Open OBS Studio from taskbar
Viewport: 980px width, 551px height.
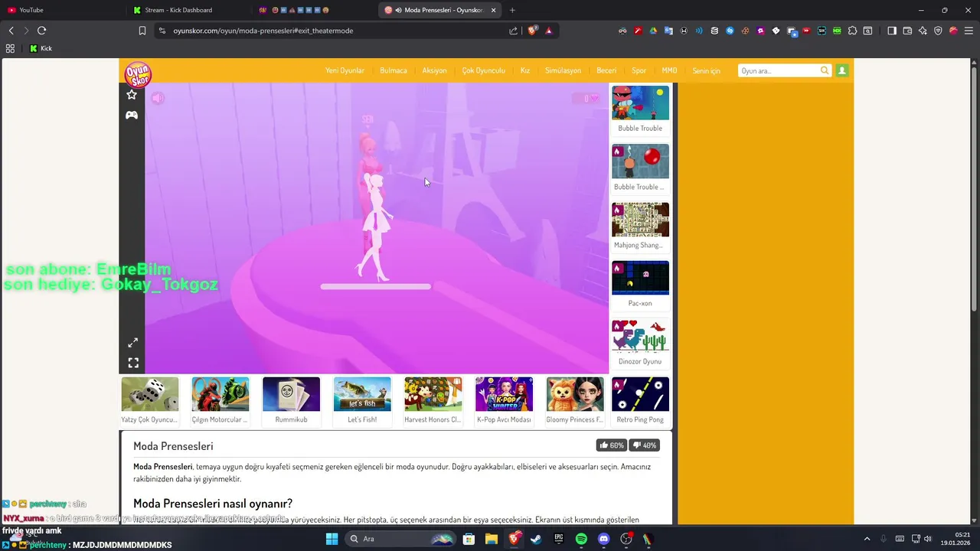626,539
